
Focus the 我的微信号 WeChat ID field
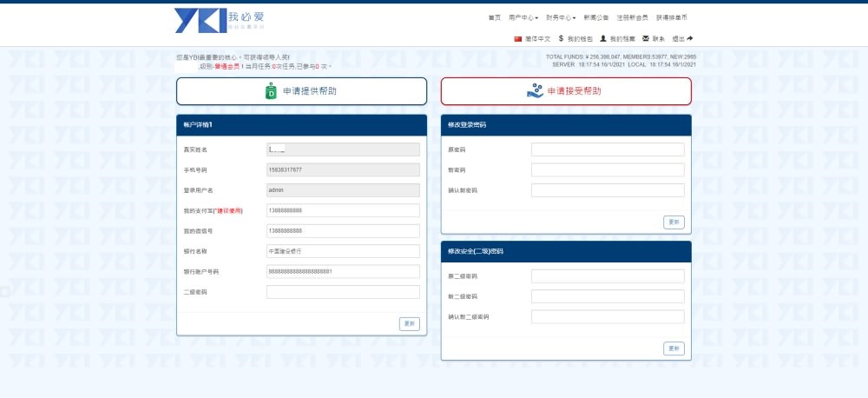343,230
